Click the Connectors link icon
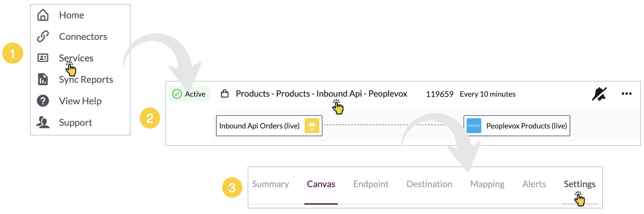644x214 pixels. pyautogui.click(x=43, y=36)
